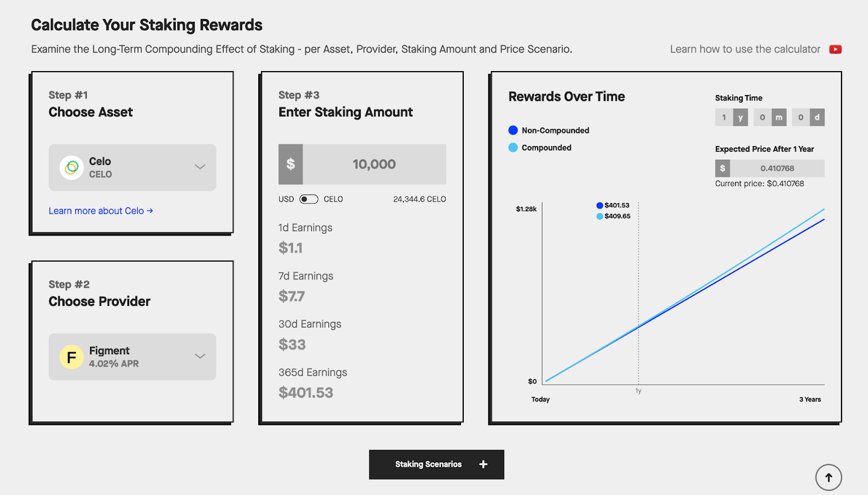Toggle Non-Compounded legend dot
This screenshot has height=495, width=868.
pyautogui.click(x=513, y=130)
